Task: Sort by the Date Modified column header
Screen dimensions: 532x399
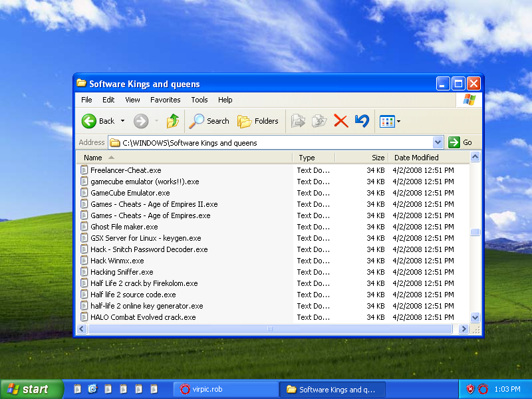Action: click(429, 158)
